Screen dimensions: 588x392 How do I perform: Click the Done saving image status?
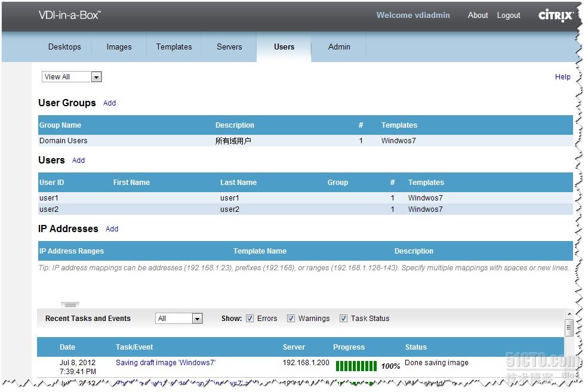436,363
